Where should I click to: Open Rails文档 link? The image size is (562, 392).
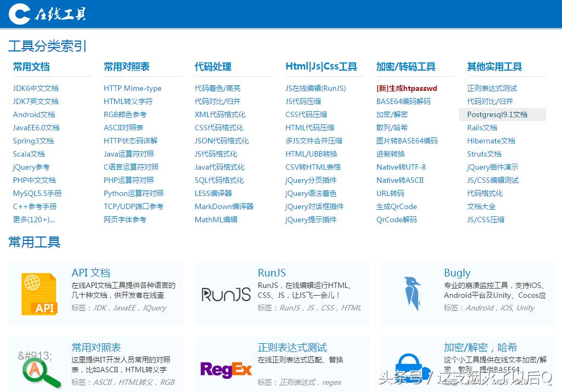click(x=481, y=128)
